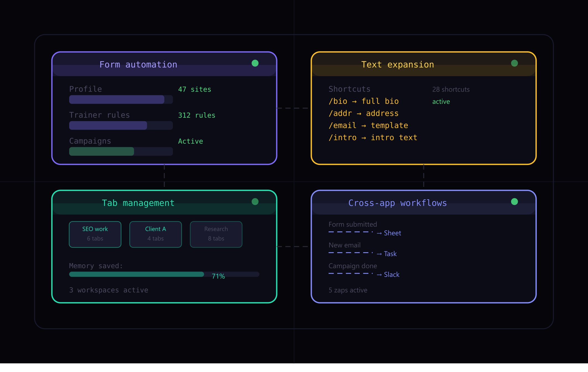This screenshot has height=372, width=588.
Task: Open the Slack workflow destination link
Action: 391,275
